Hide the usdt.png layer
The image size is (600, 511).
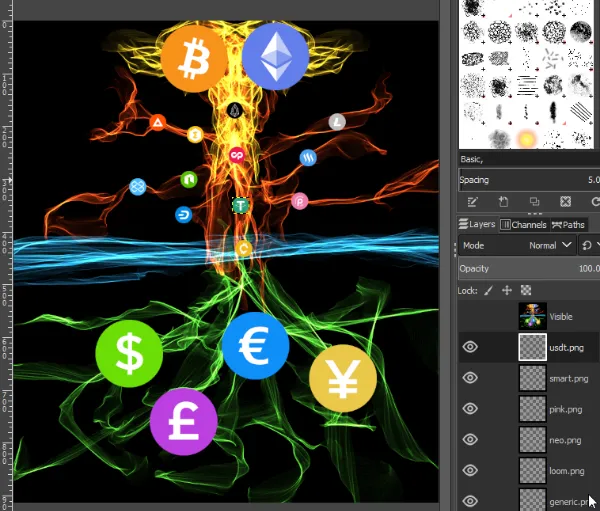[x=470, y=347]
